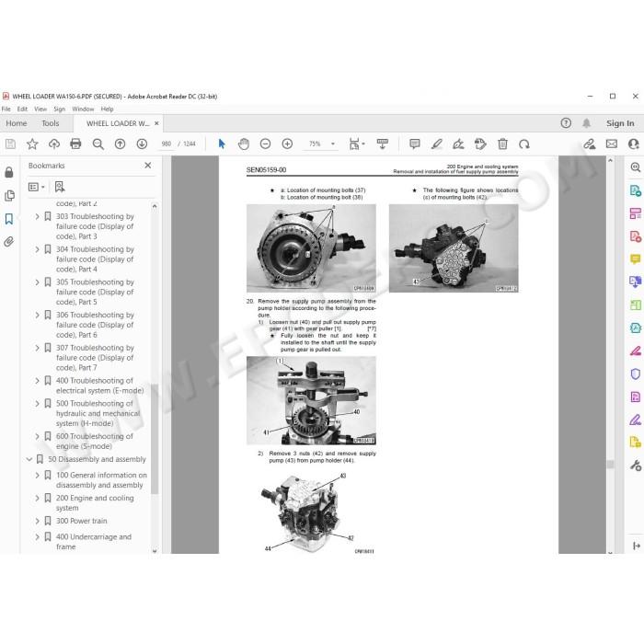Collapse the right tools pane arrow
The height and width of the screenshot is (644, 644).
coord(636,546)
